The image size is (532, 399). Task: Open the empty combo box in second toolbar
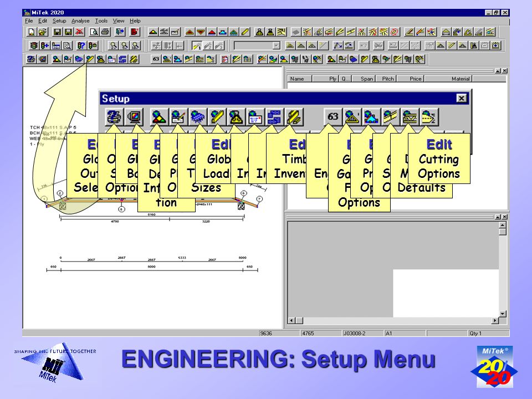257,45
